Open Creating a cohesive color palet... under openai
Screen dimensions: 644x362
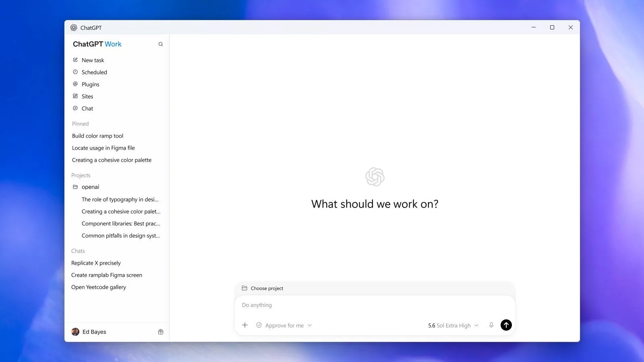[x=121, y=212]
